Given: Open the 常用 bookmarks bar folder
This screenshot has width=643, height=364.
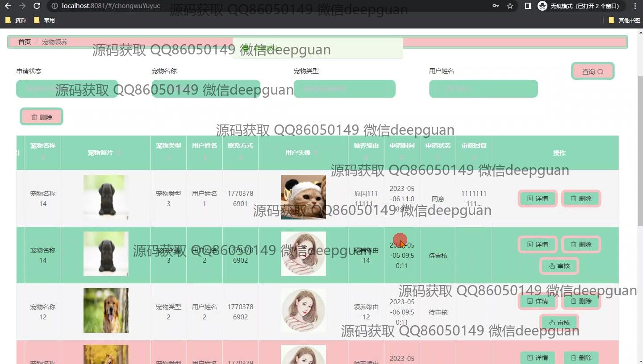Looking at the screenshot, I should [x=45, y=20].
